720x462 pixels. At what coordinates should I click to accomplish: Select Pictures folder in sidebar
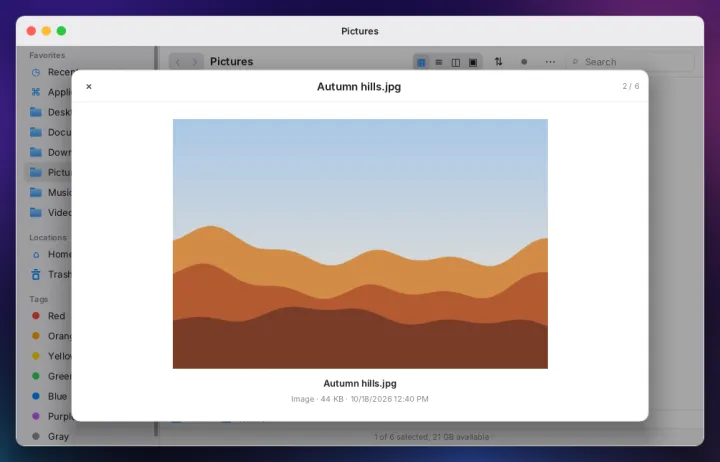[48, 172]
